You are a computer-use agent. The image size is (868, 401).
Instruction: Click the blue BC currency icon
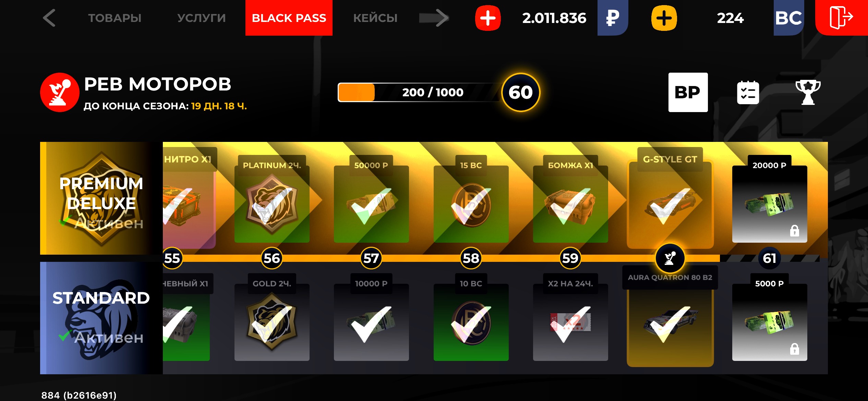click(788, 17)
